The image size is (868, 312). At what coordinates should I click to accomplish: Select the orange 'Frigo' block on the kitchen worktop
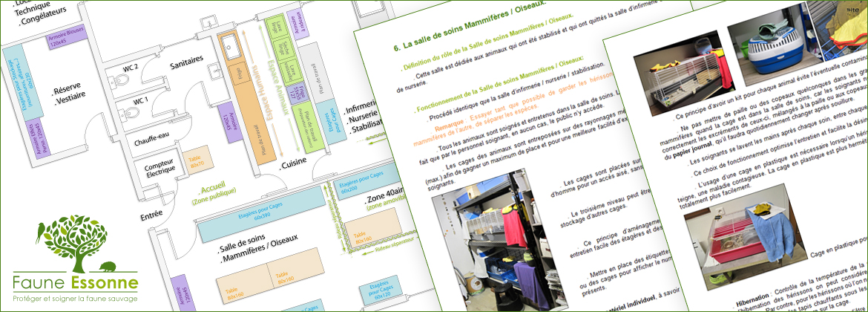(239, 73)
